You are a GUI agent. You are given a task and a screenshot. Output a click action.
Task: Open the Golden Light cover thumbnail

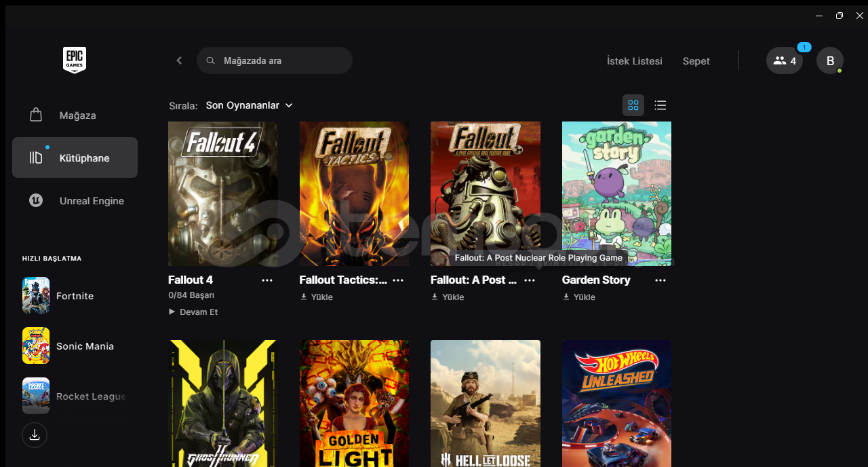pyautogui.click(x=354, y=403)
